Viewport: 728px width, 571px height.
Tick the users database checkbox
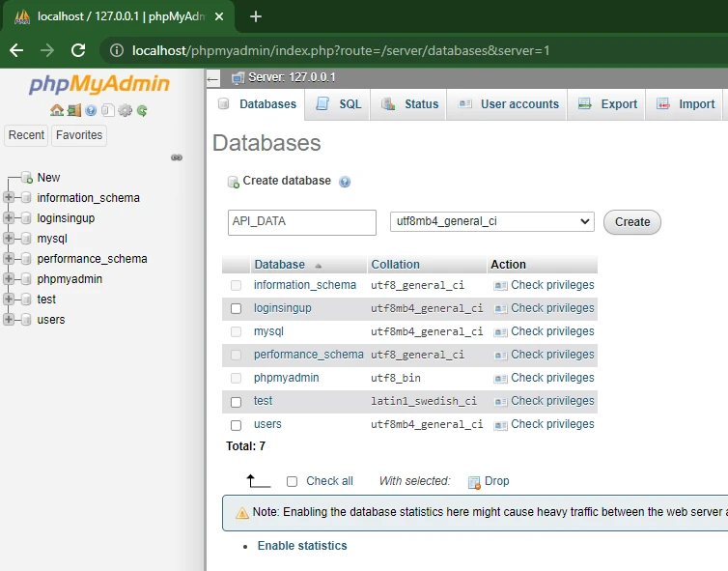[x=236, y=425]
